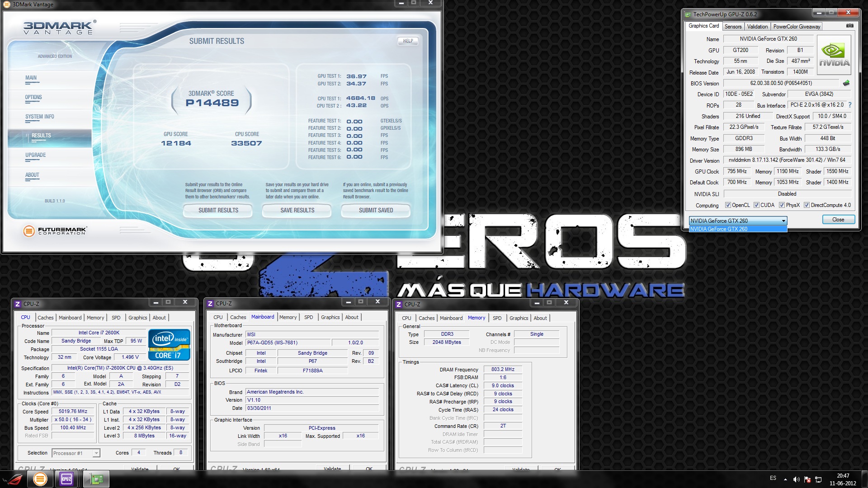Click the ES language indicator in taskbar
This screenshot has height=488, width=868.
773,478
